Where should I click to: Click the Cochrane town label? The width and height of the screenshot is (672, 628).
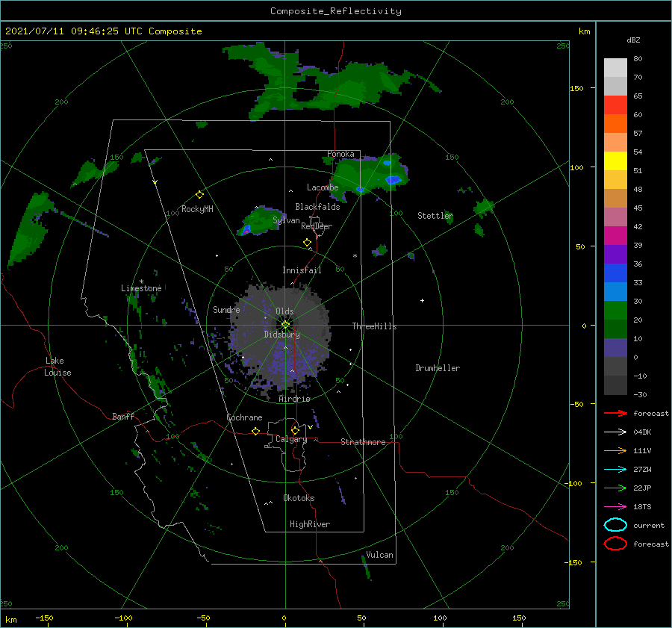point(244,417)
